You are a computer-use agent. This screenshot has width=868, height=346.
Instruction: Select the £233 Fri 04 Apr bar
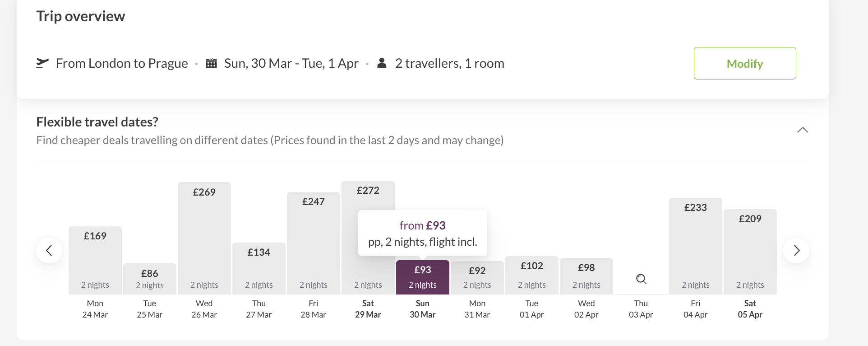pyautogui.click(x=696, y=246)
